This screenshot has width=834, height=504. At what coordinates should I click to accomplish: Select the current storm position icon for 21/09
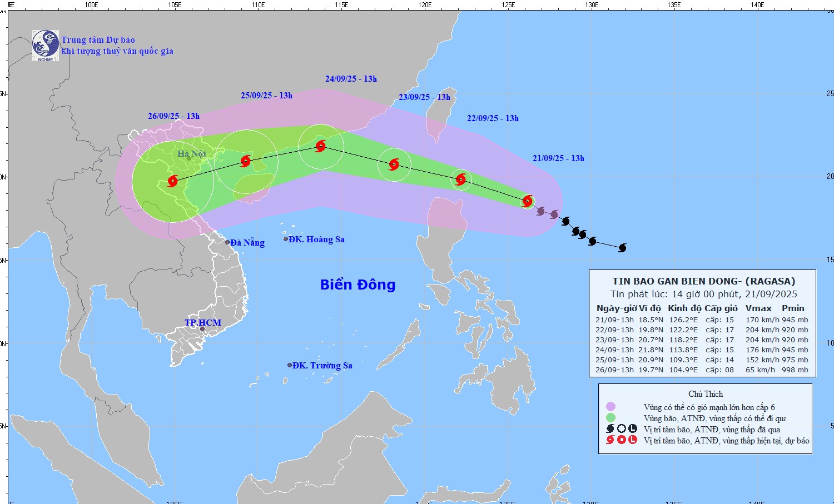click(x=528, y=201)
